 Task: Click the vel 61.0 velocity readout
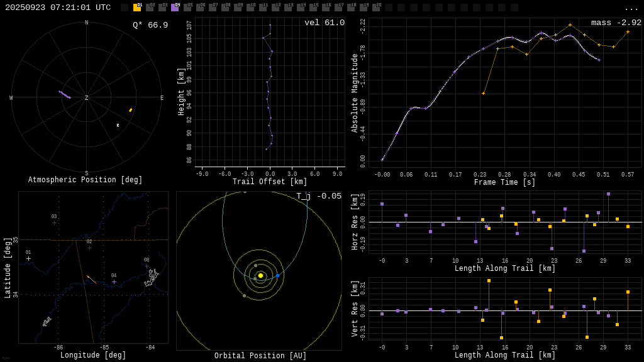click(x=324, y=23)
